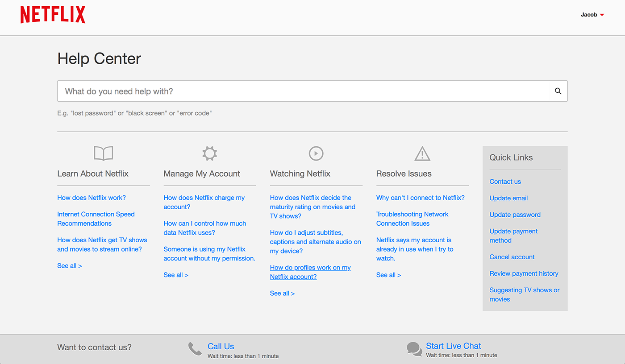Expand See all under Manage My Account
625x364 pixels.
(175, 275)
